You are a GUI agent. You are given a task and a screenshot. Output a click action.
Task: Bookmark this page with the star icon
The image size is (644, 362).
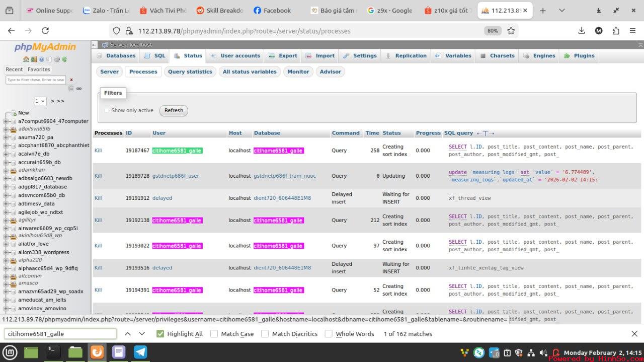[511, 31]
